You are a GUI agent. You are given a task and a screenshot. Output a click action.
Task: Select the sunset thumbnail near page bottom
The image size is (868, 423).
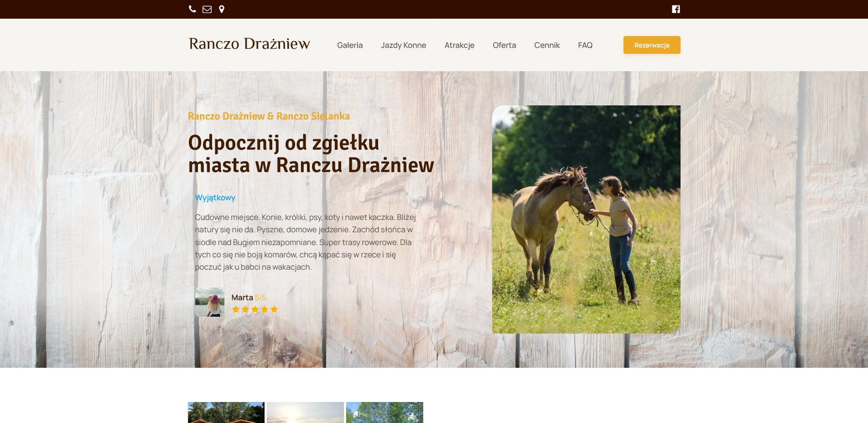click(305, 413)
